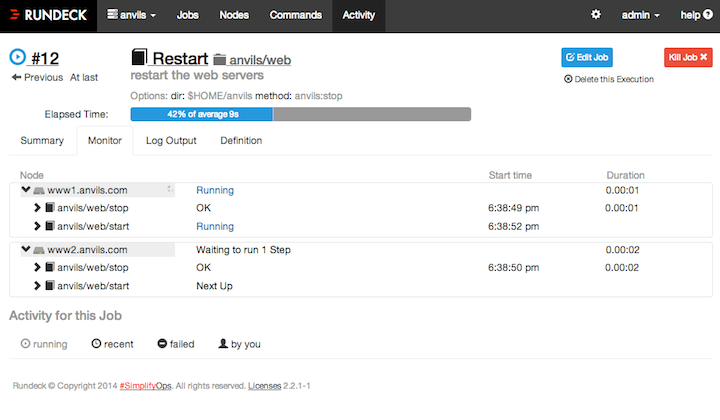The height and width of the screenshot is (420, 720).
Task: Click book icon for www2 anvils/web/start
Action: (x=50, y=286)
